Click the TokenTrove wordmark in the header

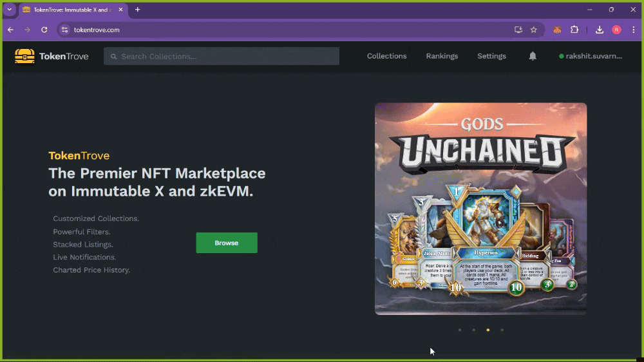click(x=64, y=56)
